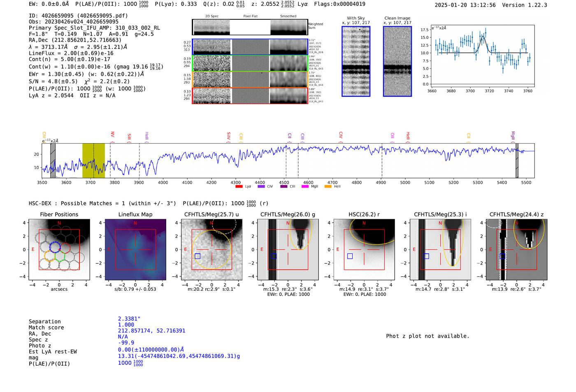This screenshot has width=576, height=392.
Task: Click the Primary Spec_Slot_IFU_AMP 310_033_002_RL line
Action: (x=95, y=28)
